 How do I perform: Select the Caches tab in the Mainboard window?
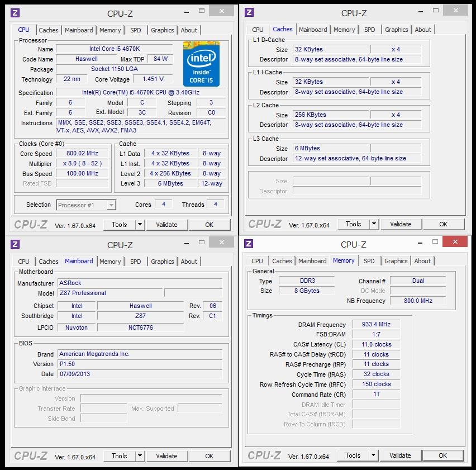click(x=48, y=262)
